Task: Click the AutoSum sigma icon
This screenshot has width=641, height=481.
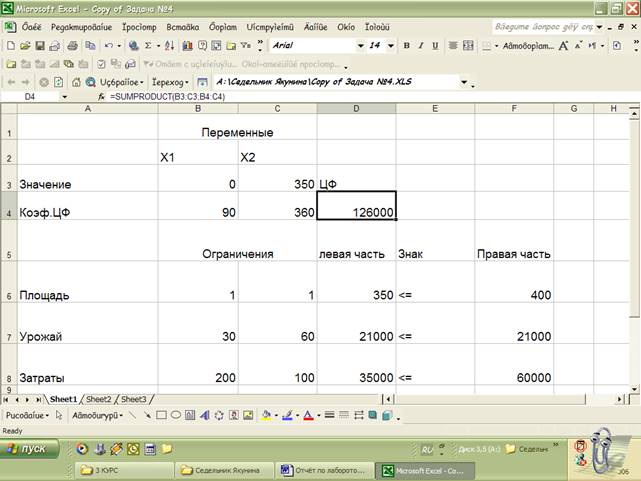Action: click(x=148, y=46)
